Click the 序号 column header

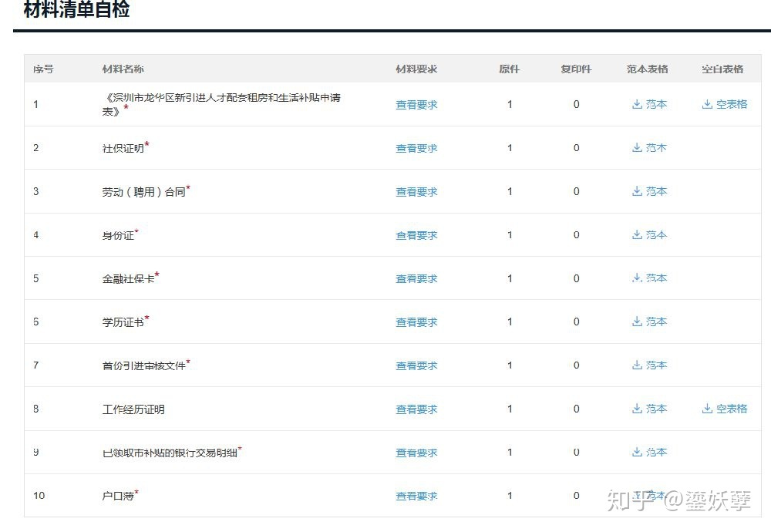click(43, 69)
